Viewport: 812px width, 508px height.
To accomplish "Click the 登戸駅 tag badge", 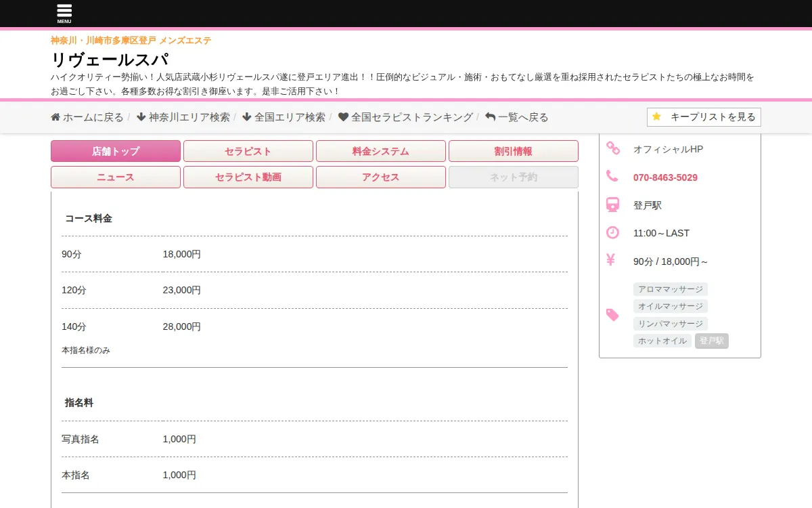I will coord(712,341).
